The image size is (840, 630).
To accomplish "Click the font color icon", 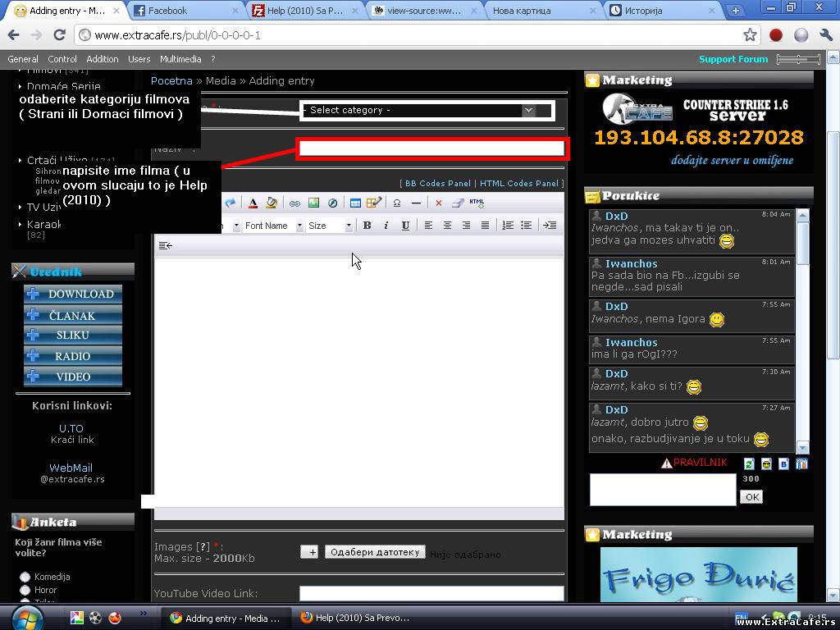I will point(253,203).
